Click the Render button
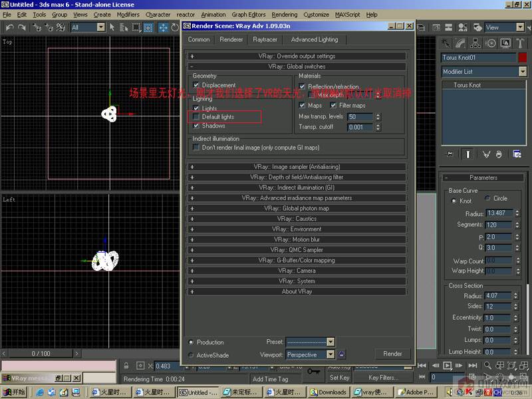Screen dimensions: 532x399 [x=392, y=354]
